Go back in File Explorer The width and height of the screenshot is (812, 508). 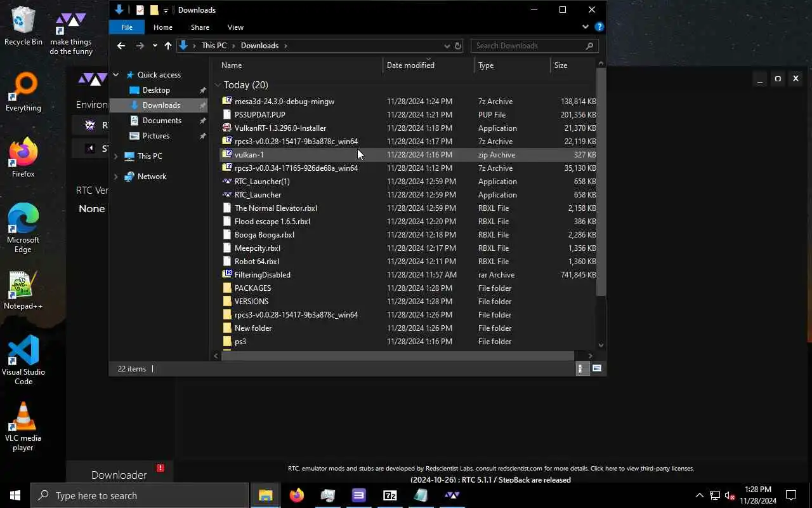121,46
